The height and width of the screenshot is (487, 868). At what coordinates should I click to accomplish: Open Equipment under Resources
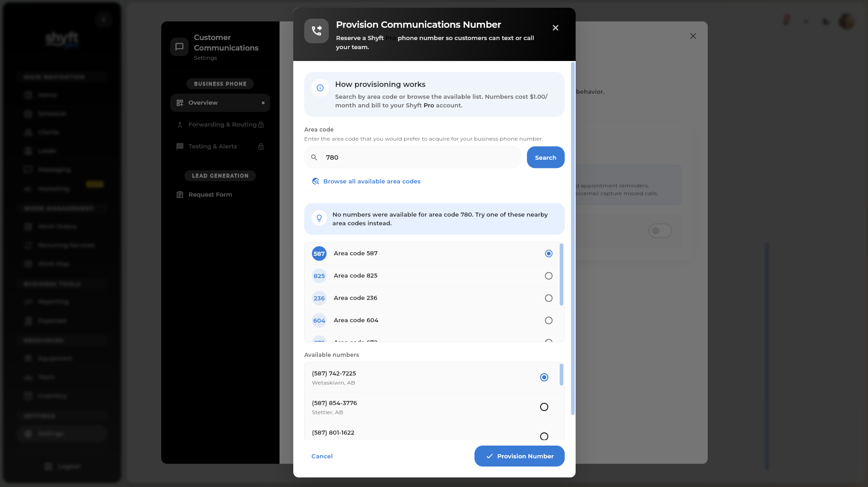tap(54, 358)
